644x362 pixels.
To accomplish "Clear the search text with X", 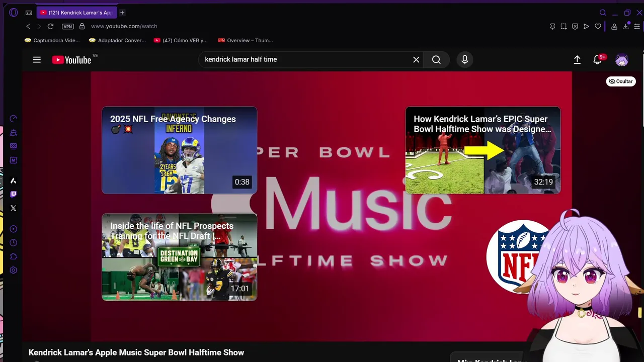I will [416, 59].
